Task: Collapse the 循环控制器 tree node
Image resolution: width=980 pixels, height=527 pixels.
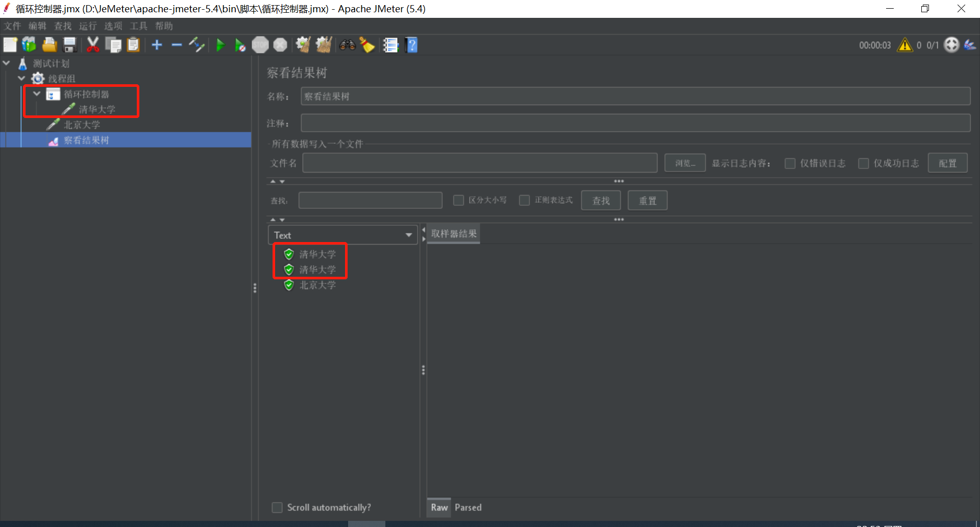Action: (x=37, y=94)
